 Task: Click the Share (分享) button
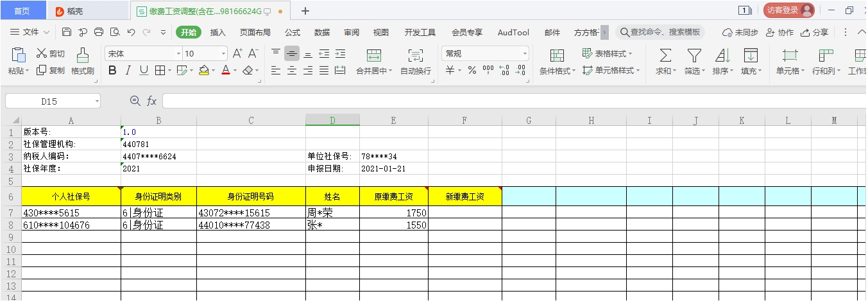tap(815, 32)
